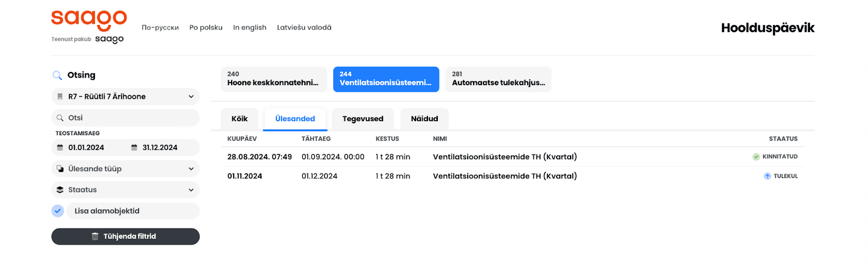Click the calendar icon beside 01.01.2024
This screenshot has width=868, height=271.
[60, 148]
